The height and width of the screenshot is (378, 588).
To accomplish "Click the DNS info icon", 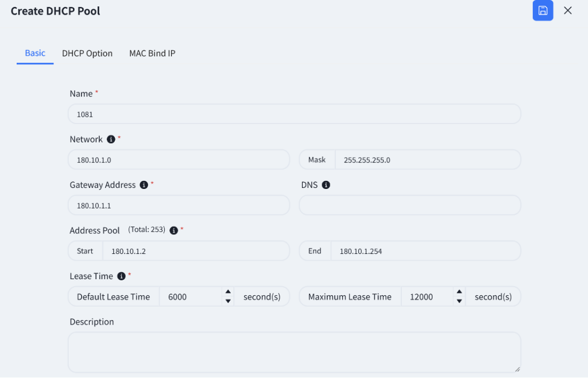I will [x=326, y=185].
